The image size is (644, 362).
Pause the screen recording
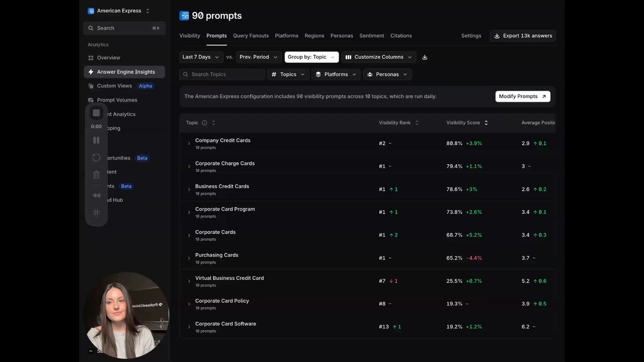[97, 140]
